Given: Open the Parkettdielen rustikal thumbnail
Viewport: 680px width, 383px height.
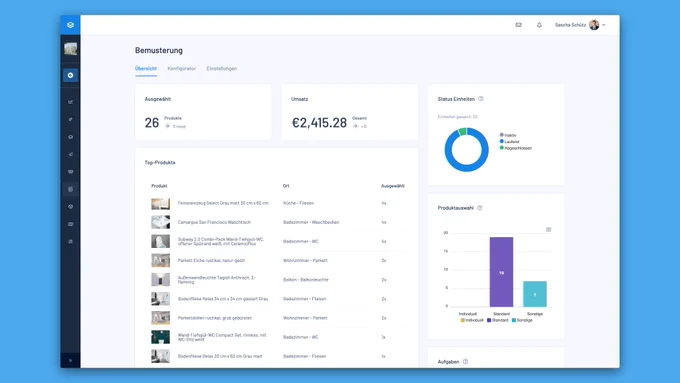Looking at the screenshot, I should click(160, 318).
